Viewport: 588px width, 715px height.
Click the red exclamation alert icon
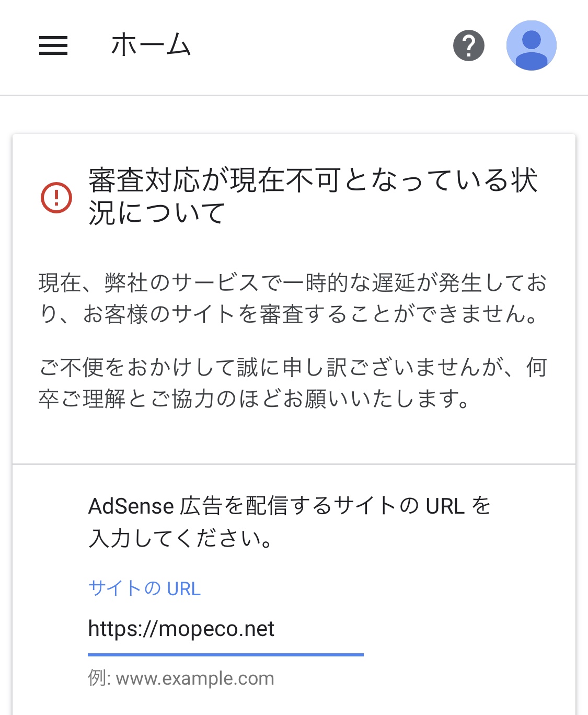pyautogui.click(x=56, y=197)
